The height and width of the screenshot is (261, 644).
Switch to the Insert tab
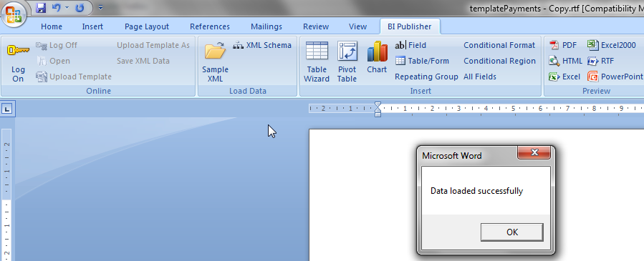click(x=92, y=26)
